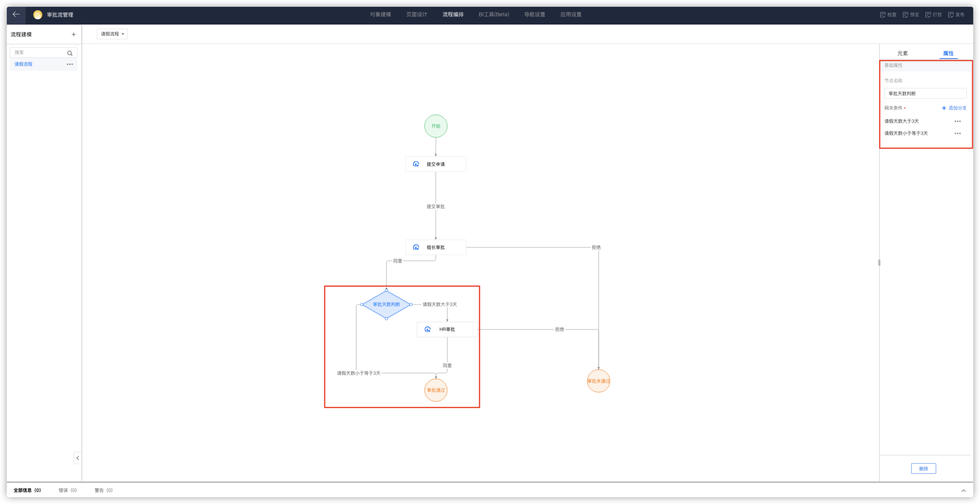Click 添加分支 to add a branch

(954, 108)
